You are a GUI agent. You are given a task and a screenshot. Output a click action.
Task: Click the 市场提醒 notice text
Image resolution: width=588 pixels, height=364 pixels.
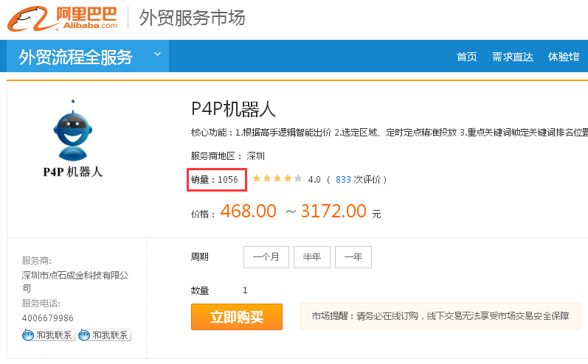point(440,316)
